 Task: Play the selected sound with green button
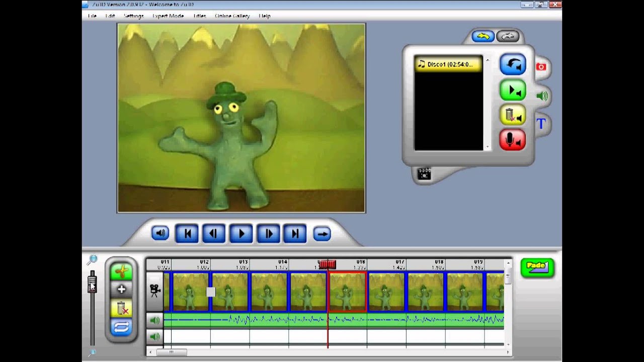513,90
